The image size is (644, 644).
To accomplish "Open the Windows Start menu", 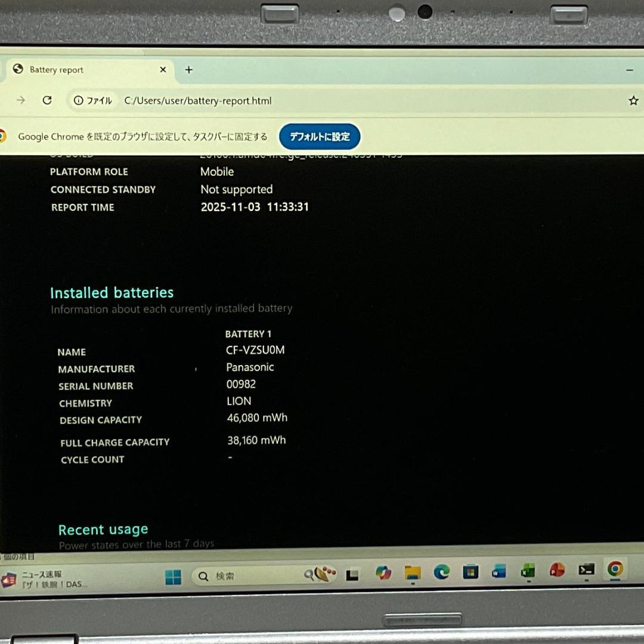I will coord(174,575).
